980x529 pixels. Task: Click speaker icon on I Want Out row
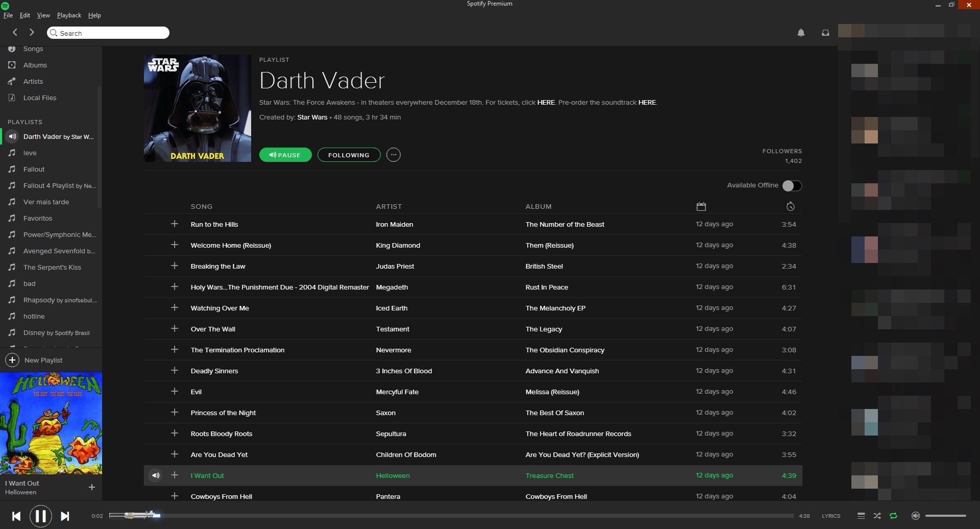click(156, 475)
